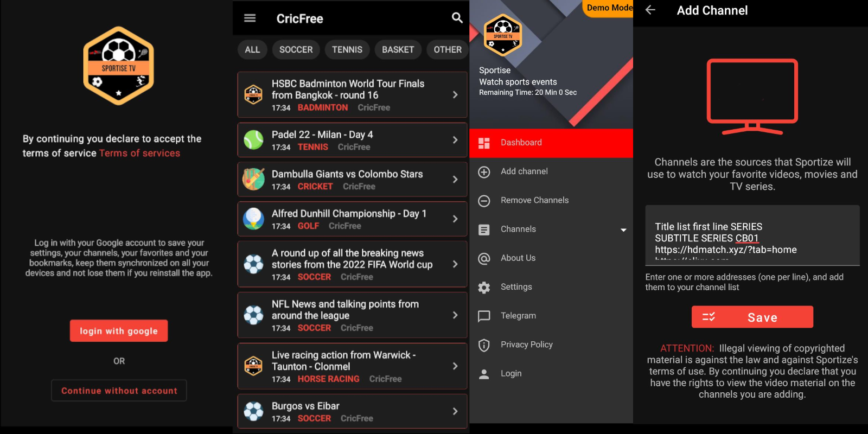
Task: Open Login menu entry
Action: tap(551, 373)
